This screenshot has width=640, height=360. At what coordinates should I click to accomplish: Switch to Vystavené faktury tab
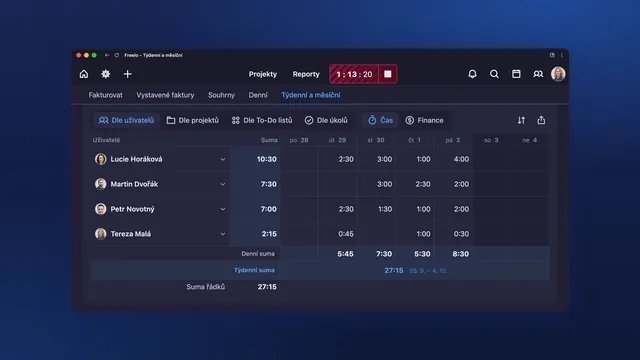pyautogui.click(x=165, y=95)
